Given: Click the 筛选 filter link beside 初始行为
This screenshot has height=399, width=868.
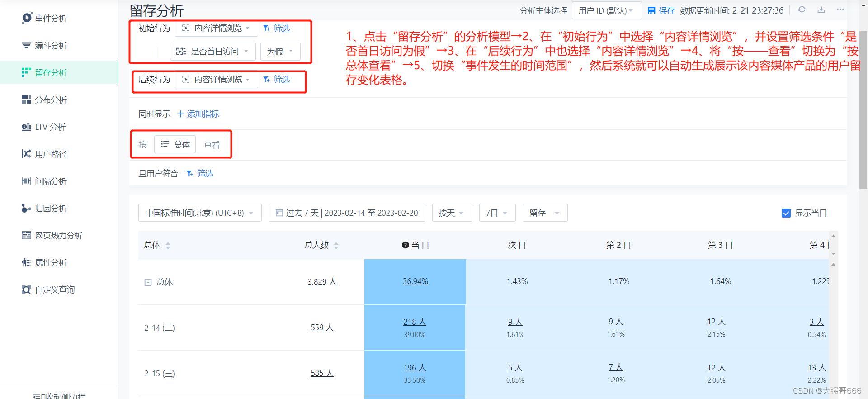Looking at the screenshot, I should (277, 28).
